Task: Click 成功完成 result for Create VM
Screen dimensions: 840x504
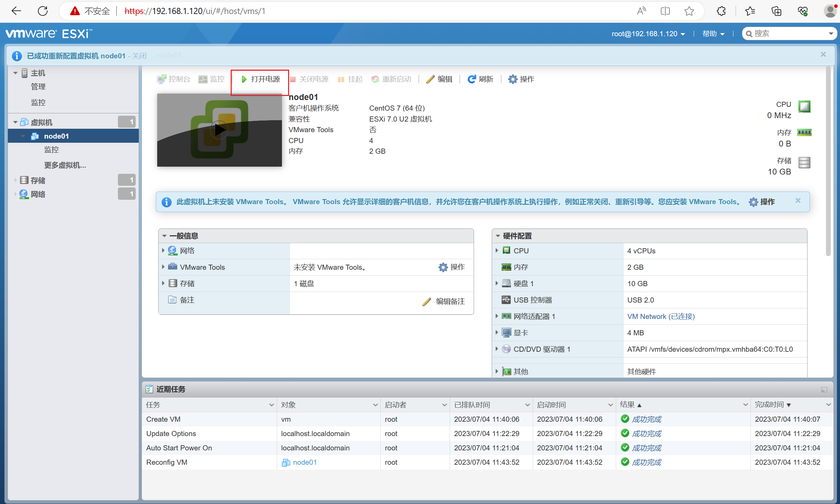Action: tap(646, 419)
